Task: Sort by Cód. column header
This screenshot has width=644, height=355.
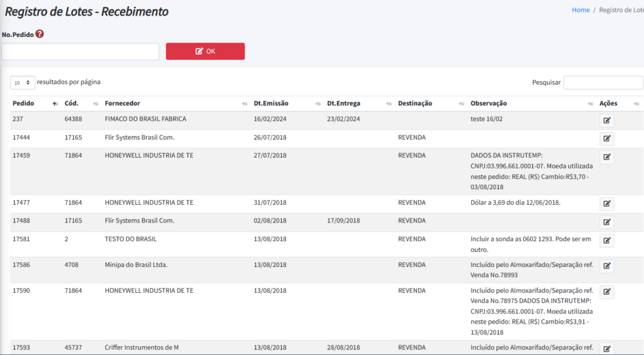Action: [x=81, y=104]
